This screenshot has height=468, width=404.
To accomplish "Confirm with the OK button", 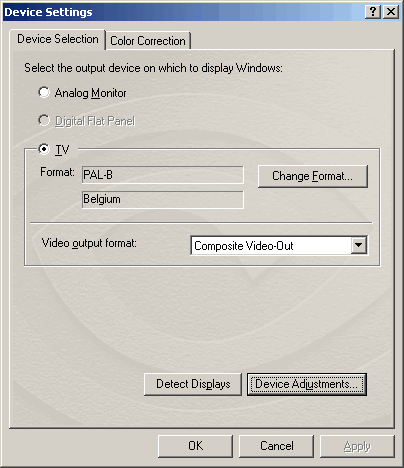I will pos(195,446).
